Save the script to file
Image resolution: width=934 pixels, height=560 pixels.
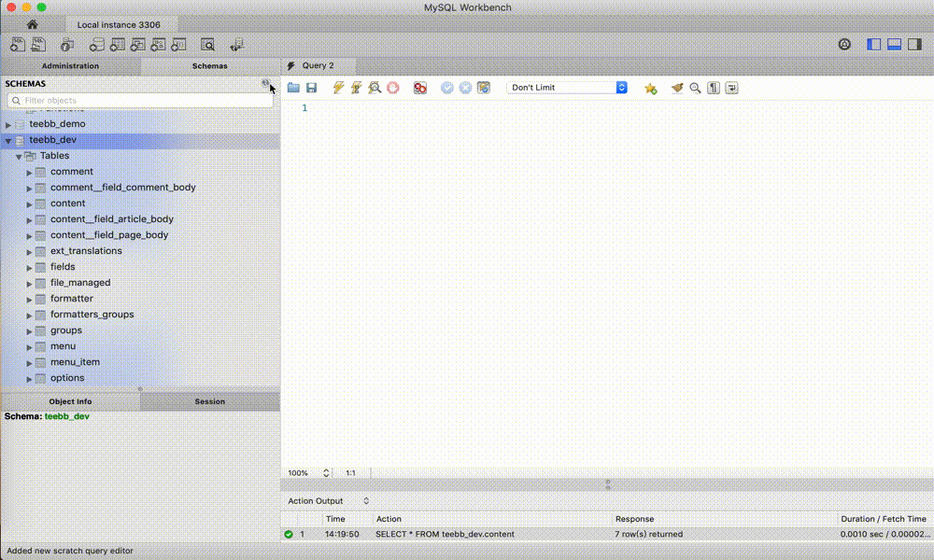tap(312, 88)
